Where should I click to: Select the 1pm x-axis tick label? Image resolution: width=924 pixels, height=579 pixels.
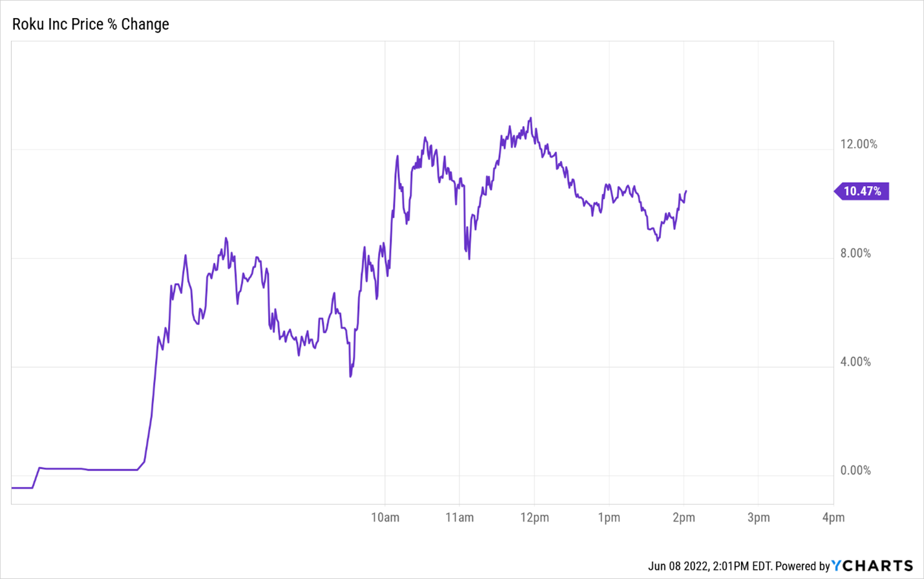[x=609, y=518]
